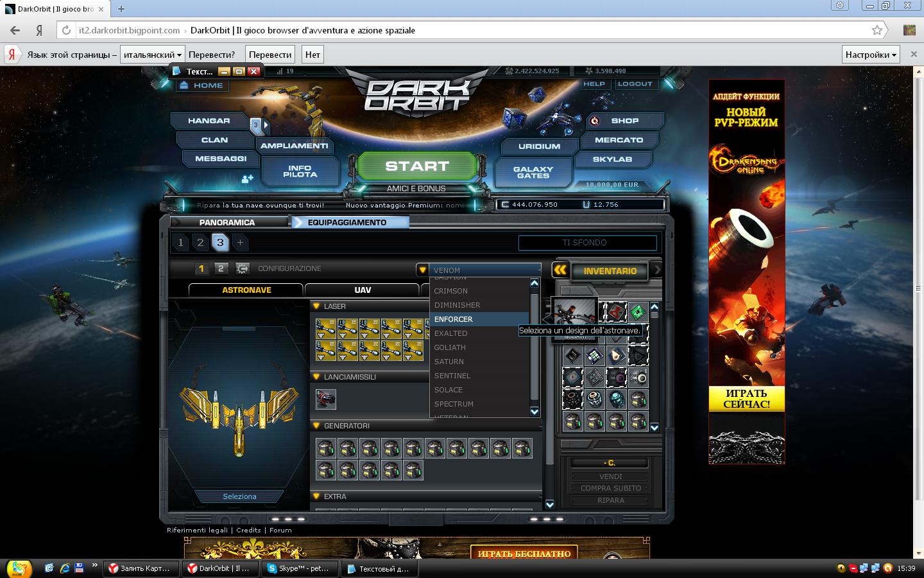
Task: Add a new hangar slot with plus
Action: tap(240, 242)
